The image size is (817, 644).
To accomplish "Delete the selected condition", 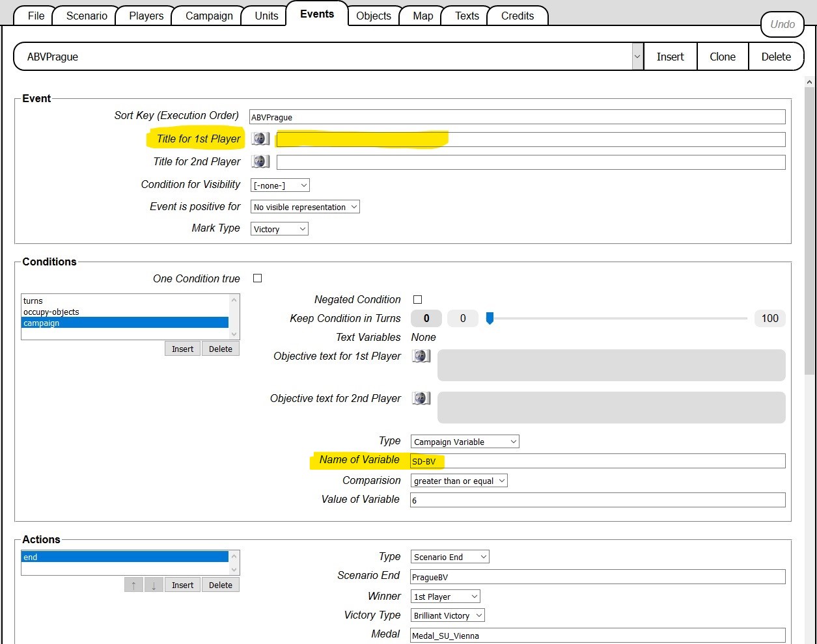I will [221, 349].
